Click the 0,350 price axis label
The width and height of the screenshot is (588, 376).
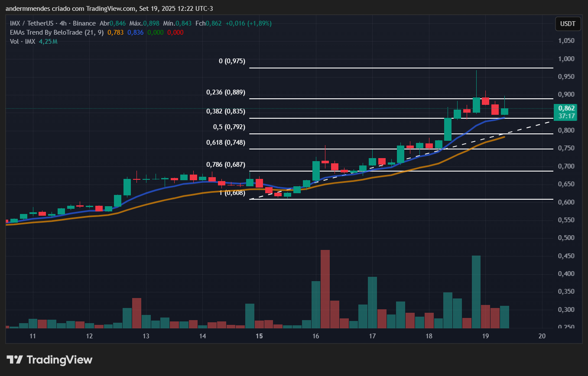click(566, 292)
